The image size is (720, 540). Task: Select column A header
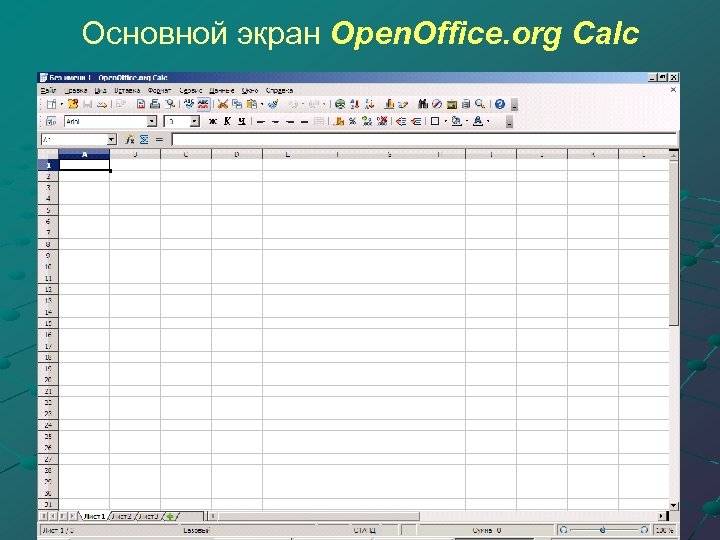(84, 155)
